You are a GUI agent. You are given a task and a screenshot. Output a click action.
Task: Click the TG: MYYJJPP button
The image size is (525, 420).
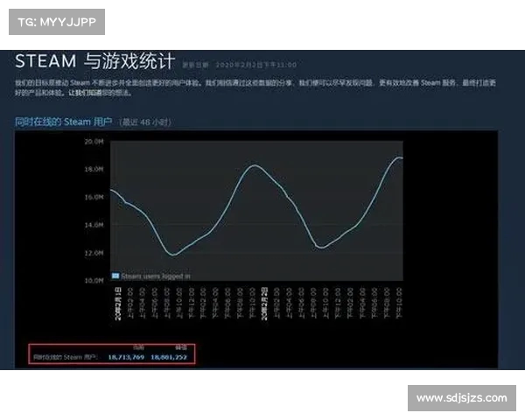(57, 22)
